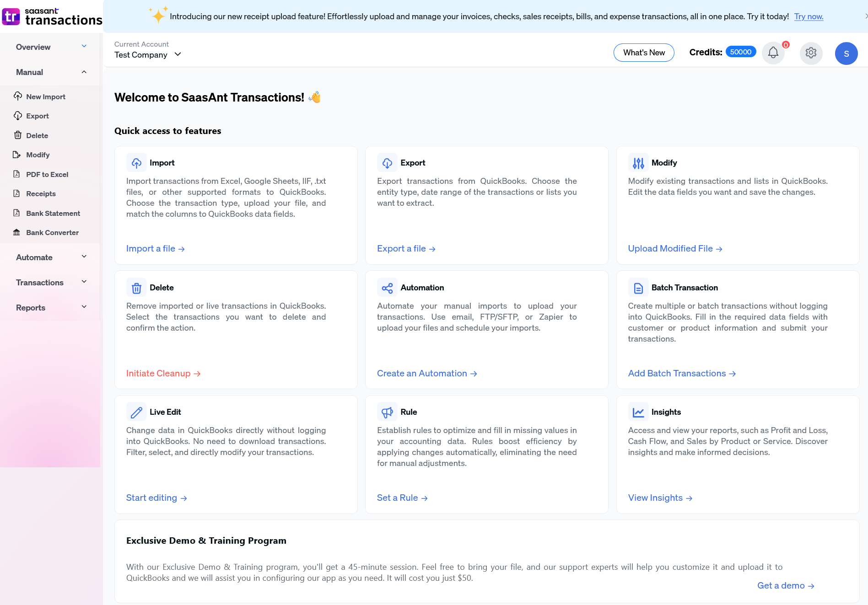The height and width of the screenshot is (605, 868).
Task: Open New Import from the sidebar menu
Action: [46, 96]
